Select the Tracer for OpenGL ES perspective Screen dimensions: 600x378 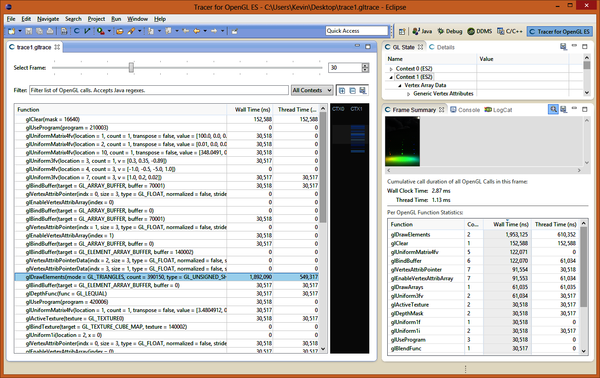click(559, 31)
